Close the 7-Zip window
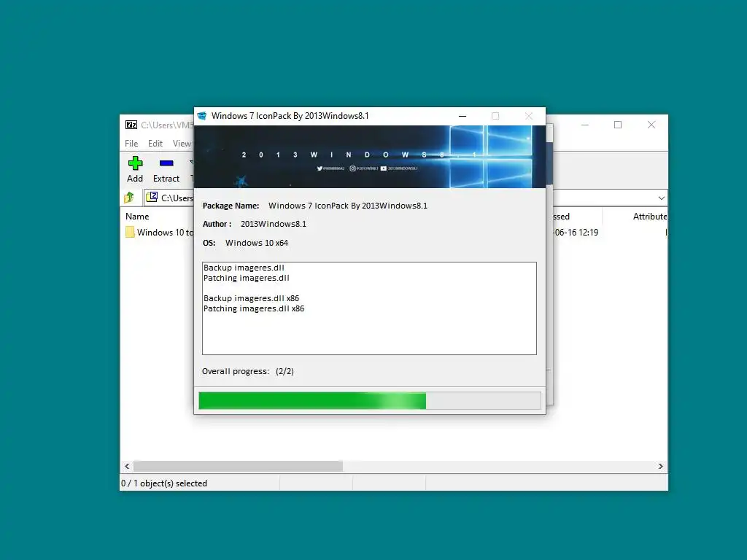 click(x=651, y=125)
